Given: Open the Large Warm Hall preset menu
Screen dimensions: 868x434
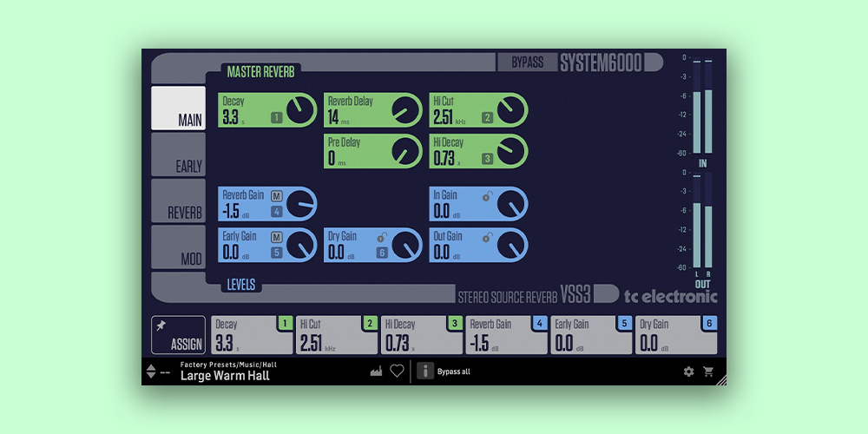Looking at the screenshot, I should [225, 376].
